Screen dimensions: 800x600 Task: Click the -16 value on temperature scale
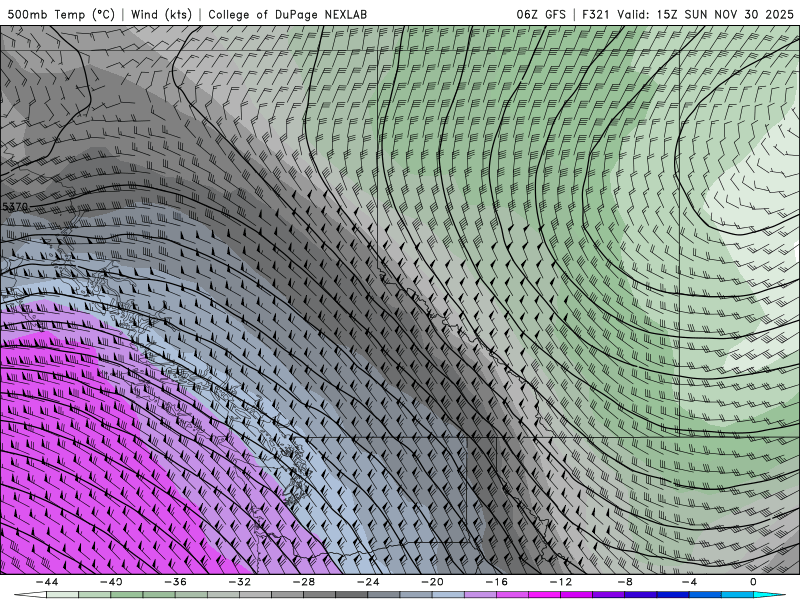click(496, 582)
